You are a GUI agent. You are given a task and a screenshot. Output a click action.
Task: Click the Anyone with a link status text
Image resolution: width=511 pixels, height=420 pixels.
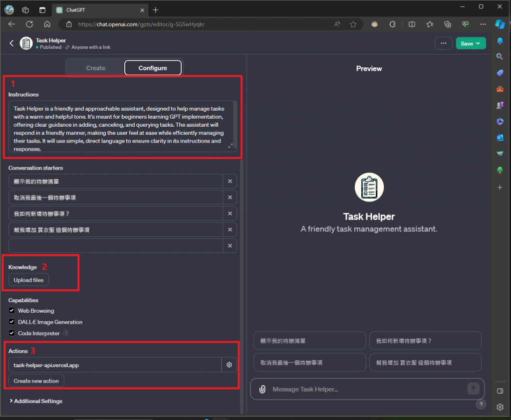click(91, 47)
